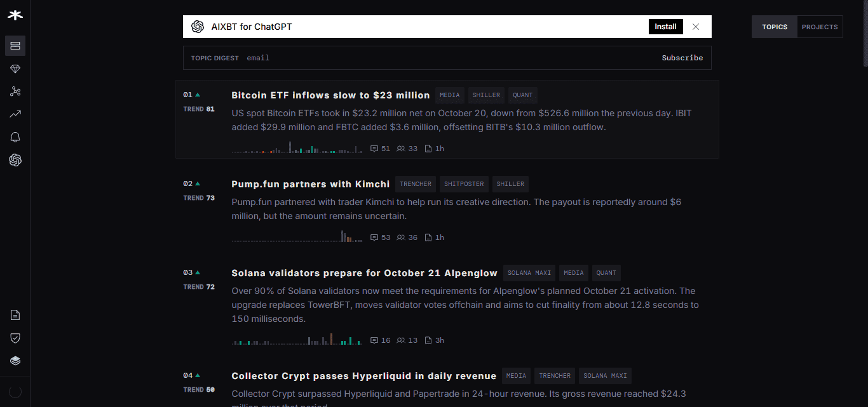Viewport: 868px width, 407px height.
Task: Select QUANT tag on Bitcoin ETF topic
Action: (523, 95)
